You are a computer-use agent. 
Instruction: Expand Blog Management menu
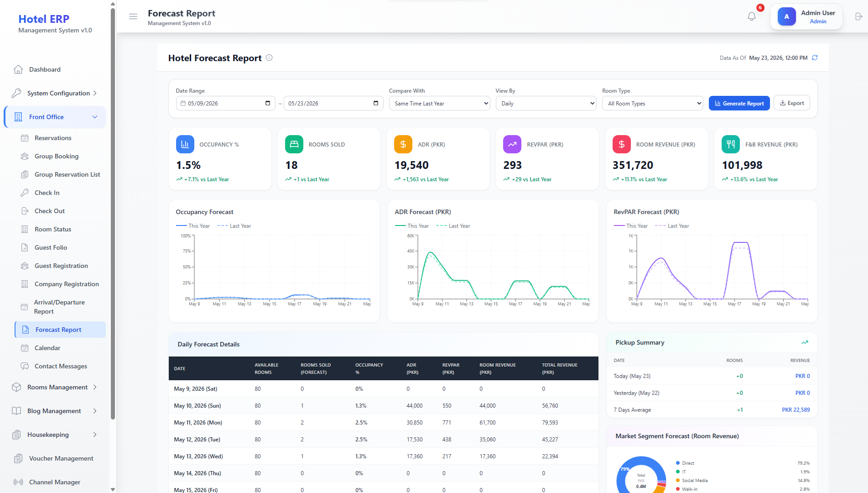click(x=55, y=411)
